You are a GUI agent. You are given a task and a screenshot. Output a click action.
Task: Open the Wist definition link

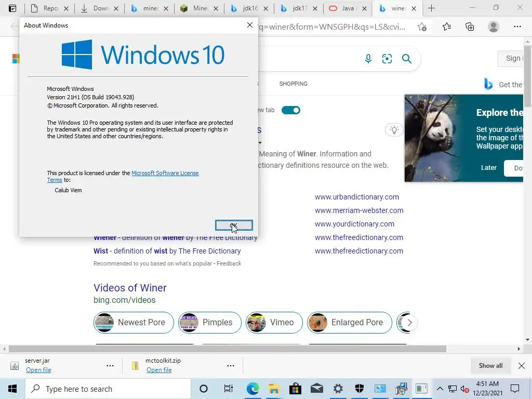pos(167,251)
